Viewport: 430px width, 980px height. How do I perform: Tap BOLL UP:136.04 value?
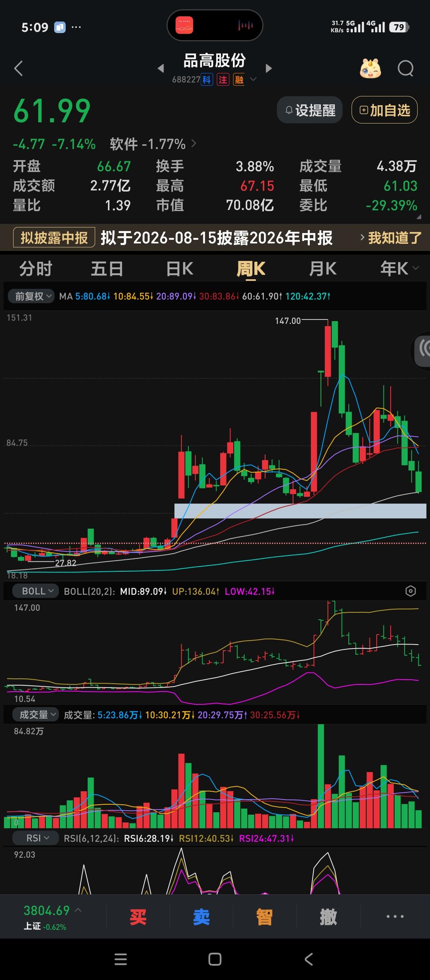[195, 591]
